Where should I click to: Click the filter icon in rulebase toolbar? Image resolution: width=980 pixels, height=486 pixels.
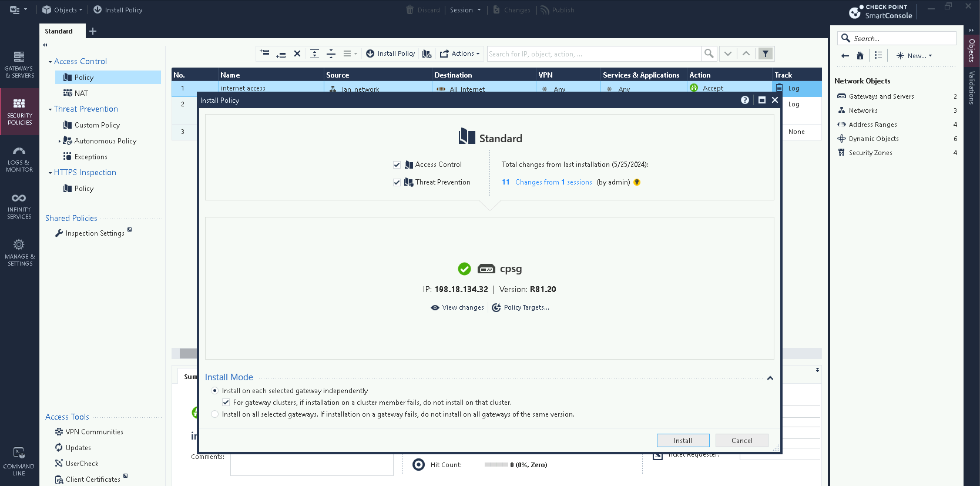(x=765, y=53)
